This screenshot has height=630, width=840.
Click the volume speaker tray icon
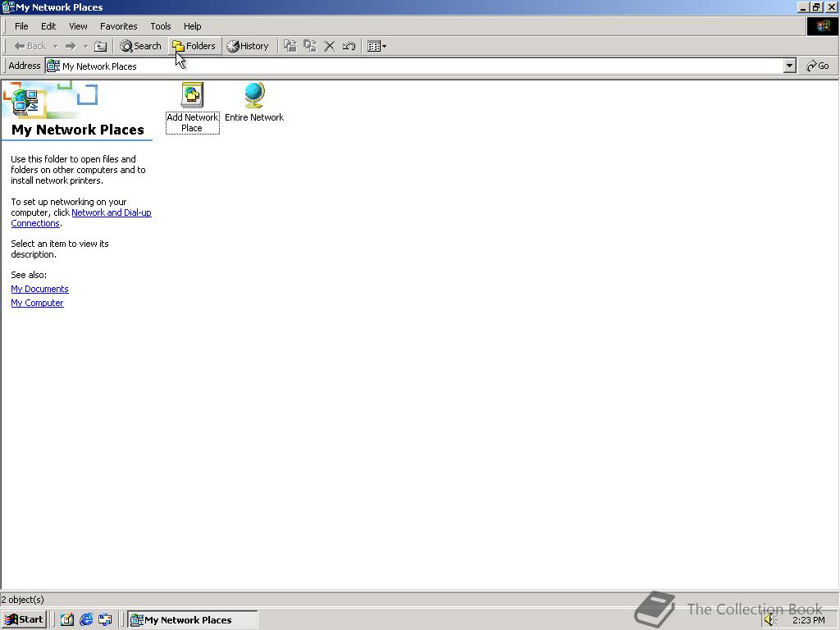(770, 620)
